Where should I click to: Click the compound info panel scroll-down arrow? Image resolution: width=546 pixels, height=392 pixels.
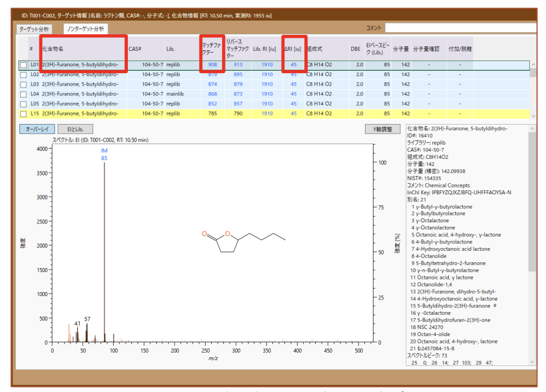point(532,362)
